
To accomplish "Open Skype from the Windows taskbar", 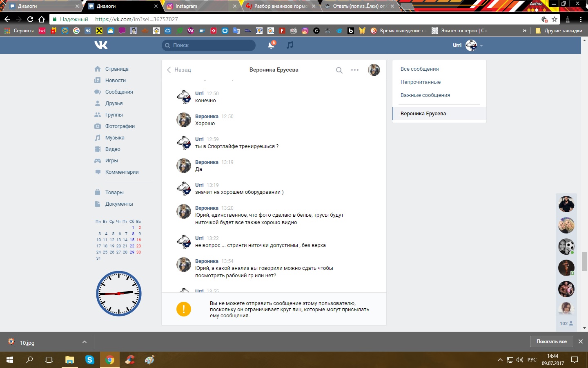I will click(89, 360).
